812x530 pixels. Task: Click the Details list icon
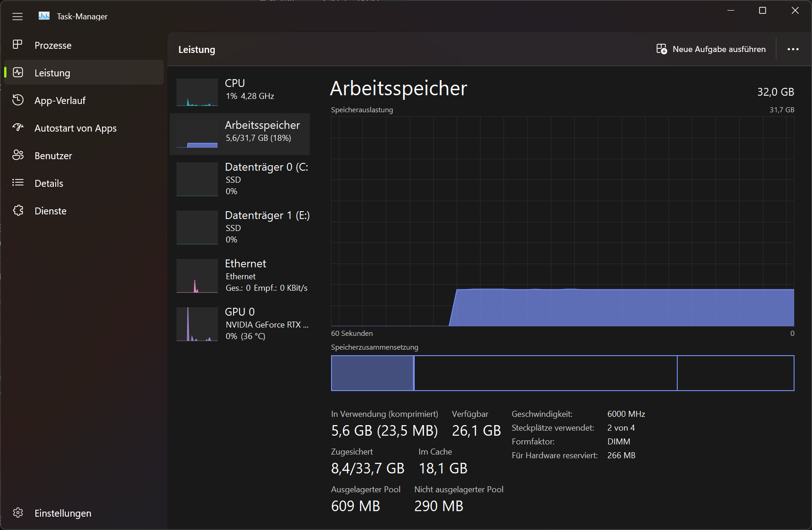tap(18, 183)
